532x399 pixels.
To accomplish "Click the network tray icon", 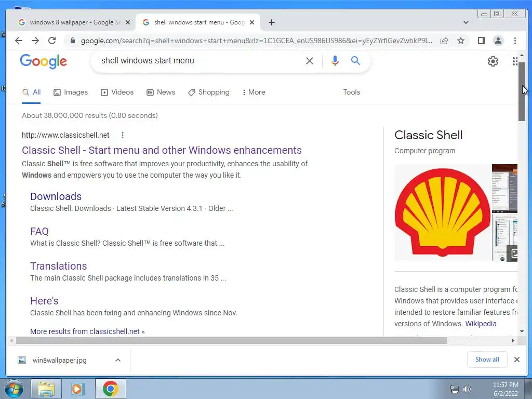I will click(x=454, y=389).
